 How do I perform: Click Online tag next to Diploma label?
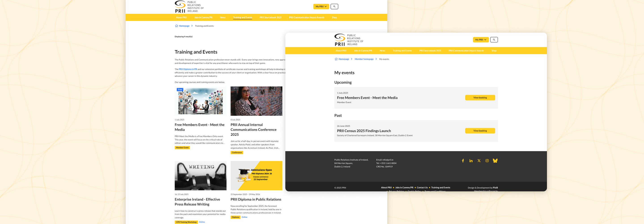[244, 217]
